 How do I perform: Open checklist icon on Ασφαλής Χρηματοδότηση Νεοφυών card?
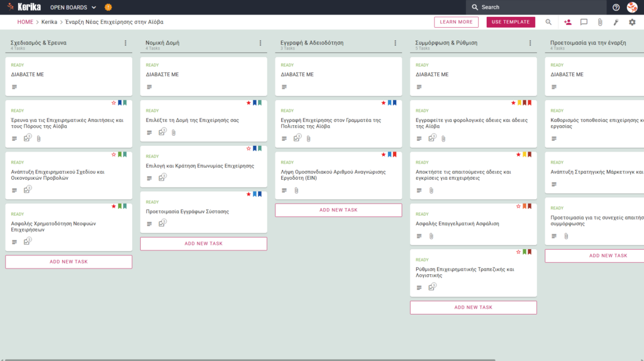pyautogui.click(x=27, y=242)
